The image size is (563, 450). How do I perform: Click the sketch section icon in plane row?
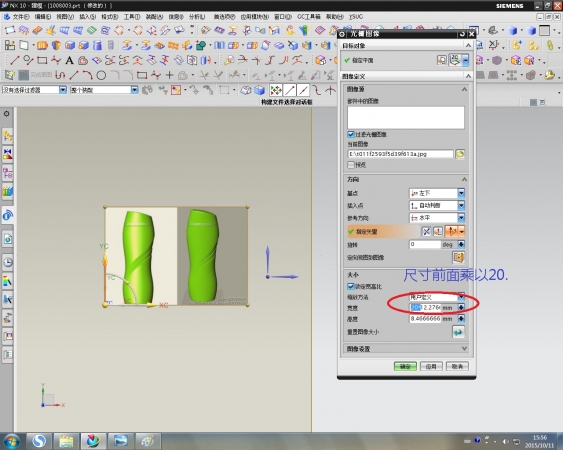coord(442,60)
